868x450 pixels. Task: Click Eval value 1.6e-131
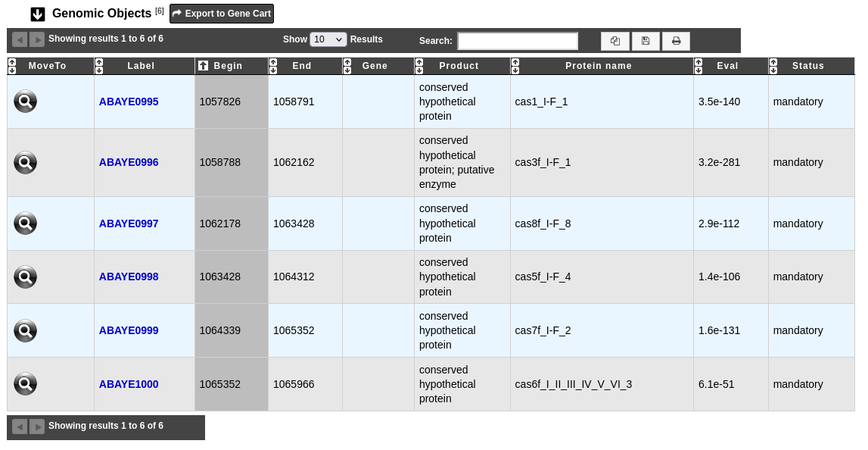pos(719,330)
